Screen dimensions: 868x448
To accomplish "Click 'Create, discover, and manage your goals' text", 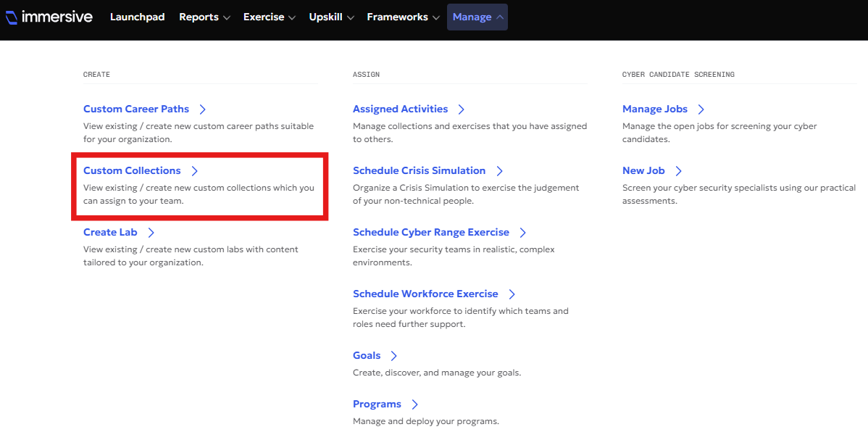I will tap(437, 373).
